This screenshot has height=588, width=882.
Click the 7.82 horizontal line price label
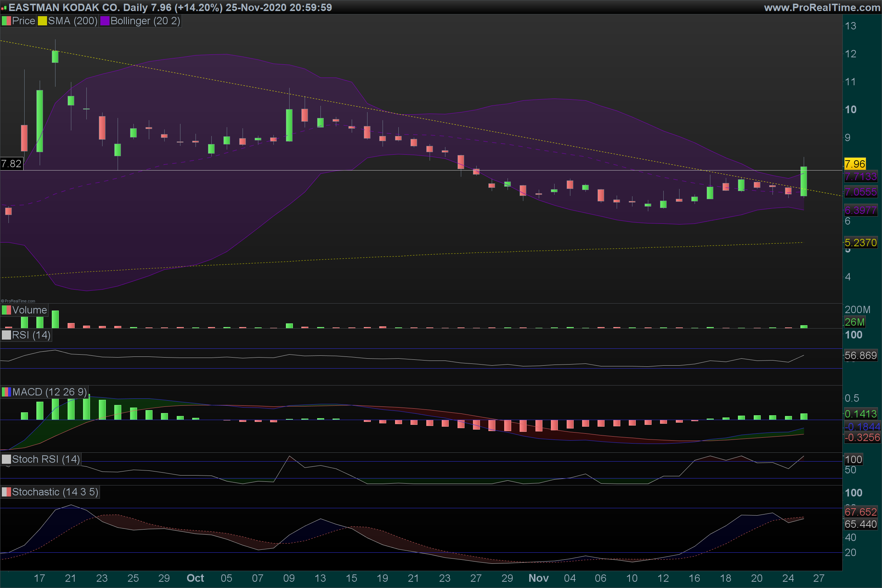(x=11, y=164)
